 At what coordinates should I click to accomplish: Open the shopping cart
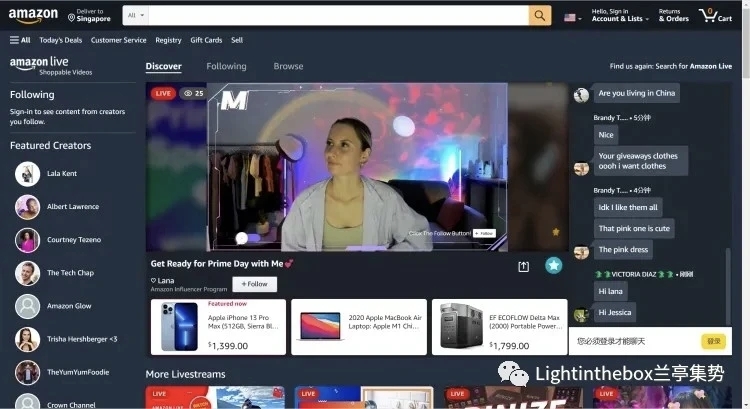pyautogui.click(x=715, y=15)
